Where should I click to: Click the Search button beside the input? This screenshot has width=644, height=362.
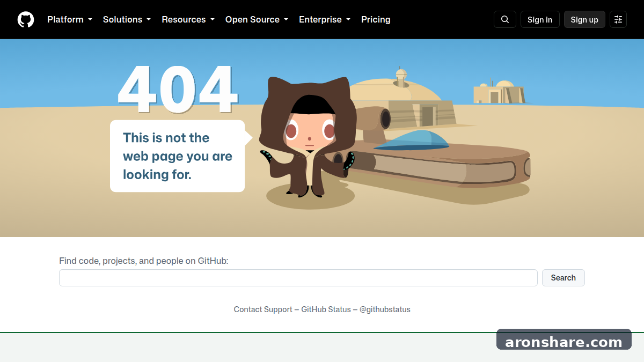(x=563, y=278)
